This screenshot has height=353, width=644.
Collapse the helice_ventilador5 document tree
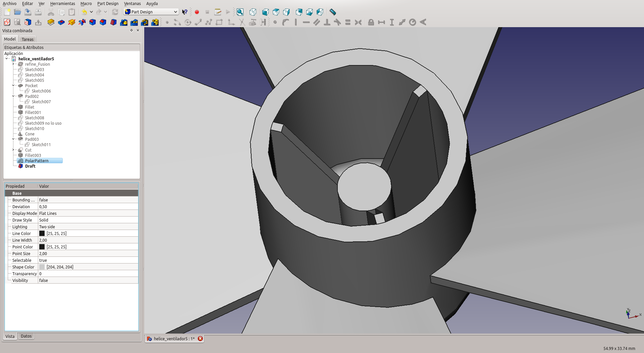pyautogui.click(x=7, y=59)
